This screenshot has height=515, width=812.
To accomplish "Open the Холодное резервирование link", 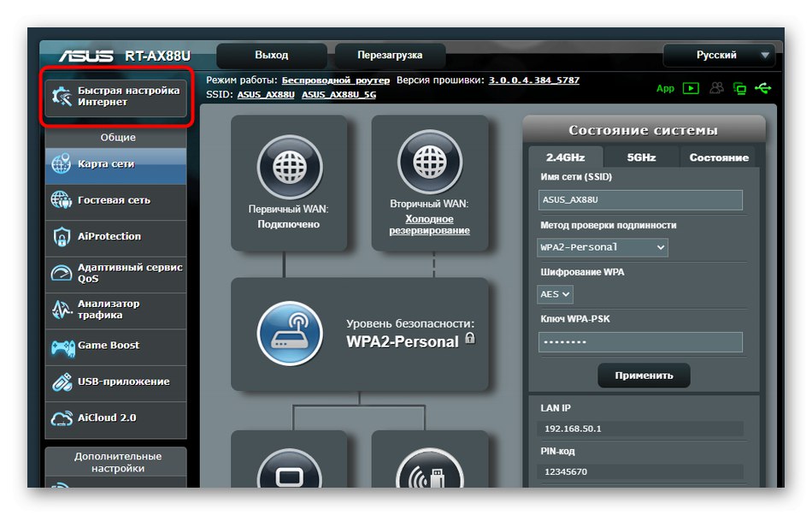I will pos(429,225).
